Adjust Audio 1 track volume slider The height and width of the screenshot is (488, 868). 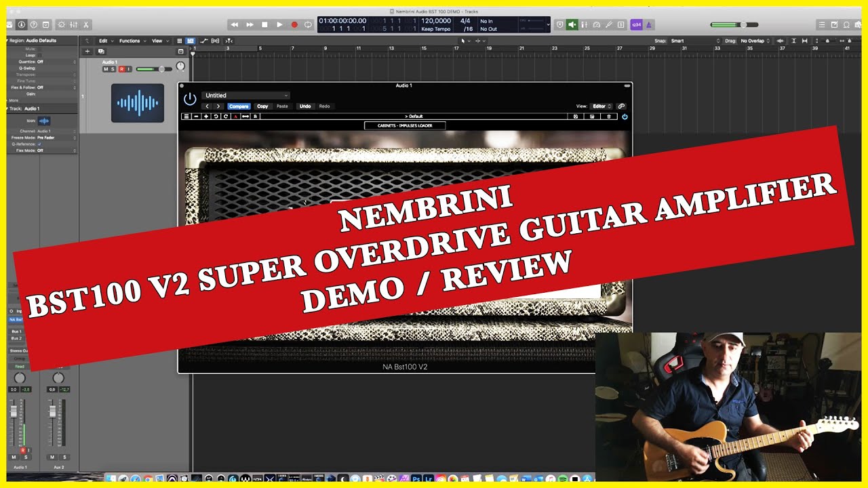pyautogui.click(x=153, y=69)
